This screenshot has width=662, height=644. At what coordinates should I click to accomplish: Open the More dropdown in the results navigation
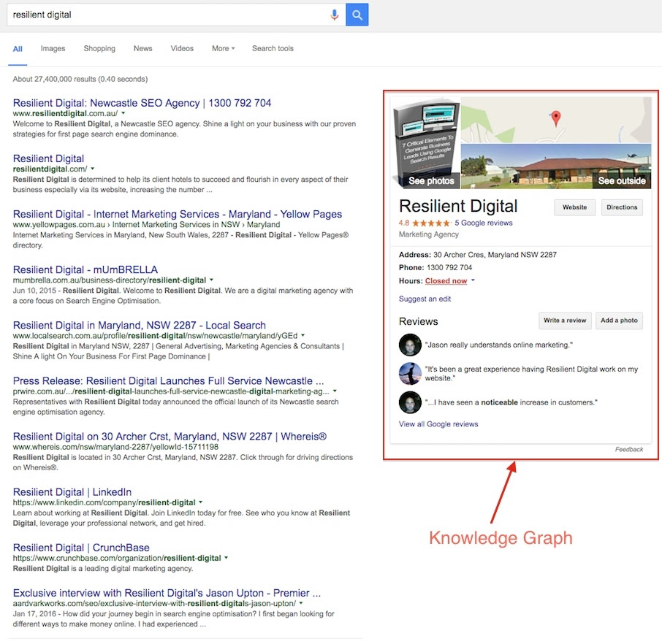click(x=222, y=48)
